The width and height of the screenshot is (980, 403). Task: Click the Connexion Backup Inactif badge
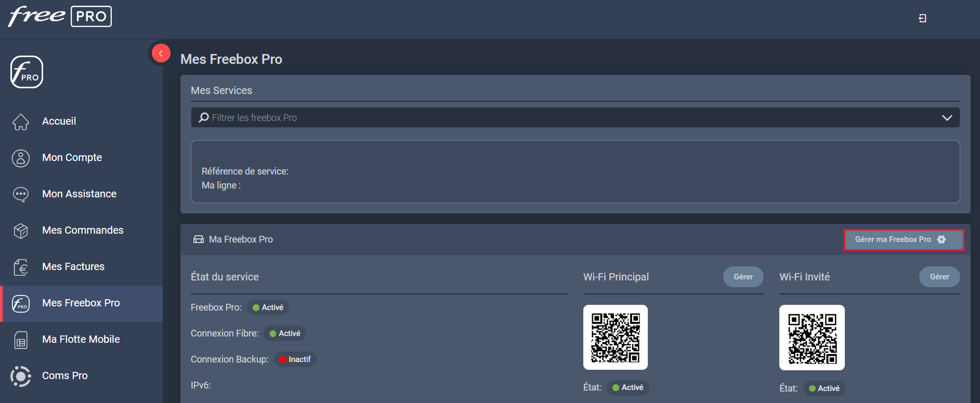[x=295, y=359]
